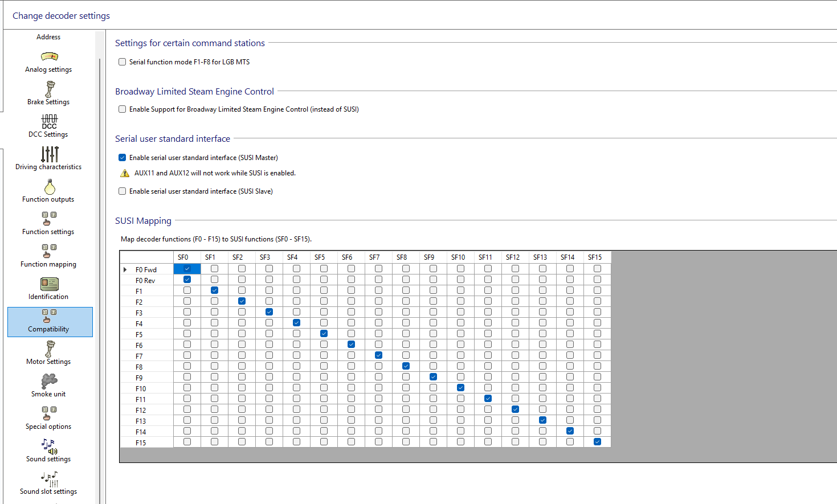Screen dimensions: 837x504
Task: Open the Analog settings icon
Action: click(x=50, y=56)
